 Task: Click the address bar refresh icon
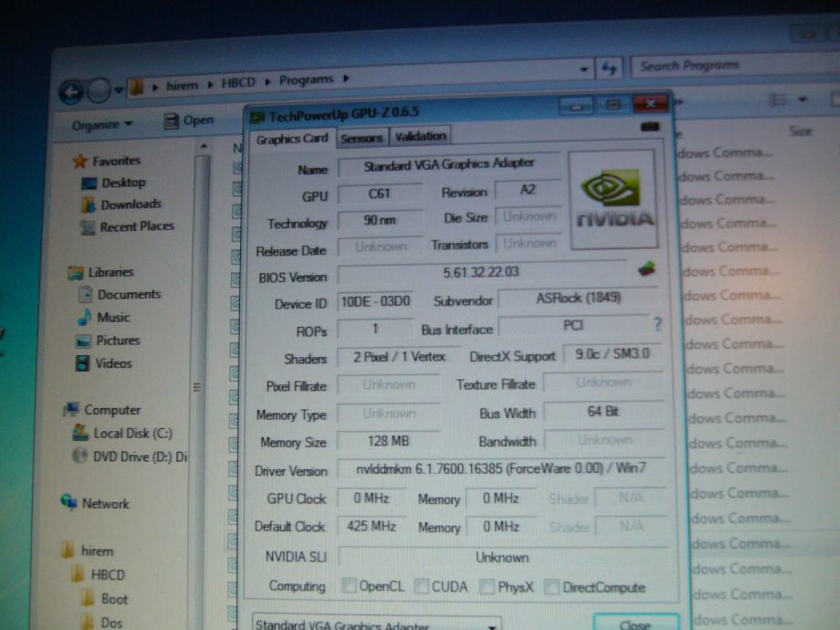pos(609,68)
